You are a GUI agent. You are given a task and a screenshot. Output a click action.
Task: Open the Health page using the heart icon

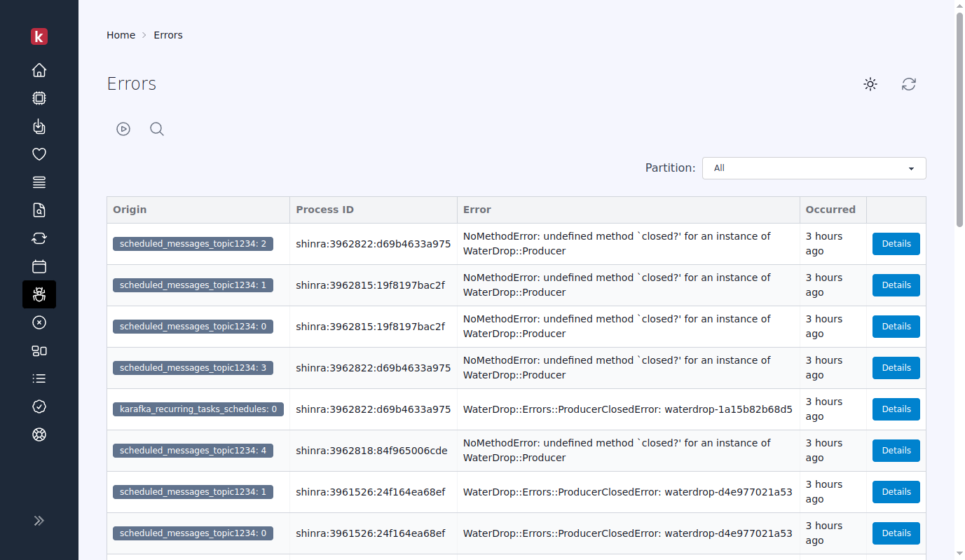tap(39, 154)
